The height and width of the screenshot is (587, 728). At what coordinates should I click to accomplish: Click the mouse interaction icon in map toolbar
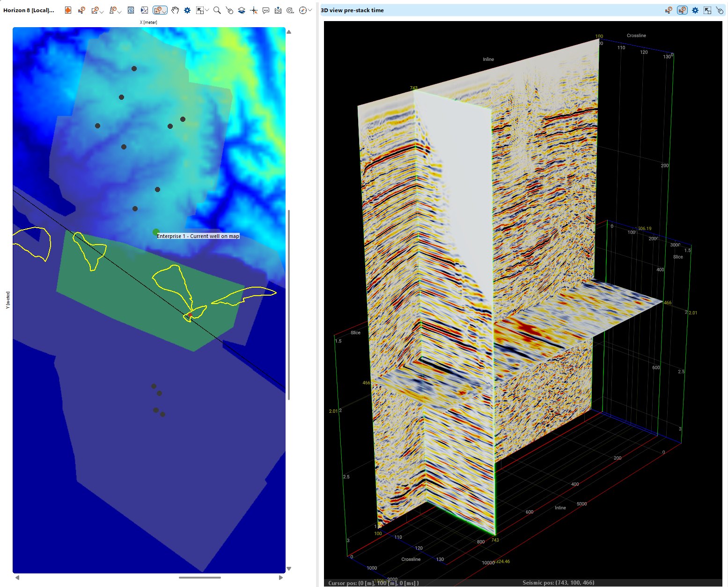coord(229,10)
